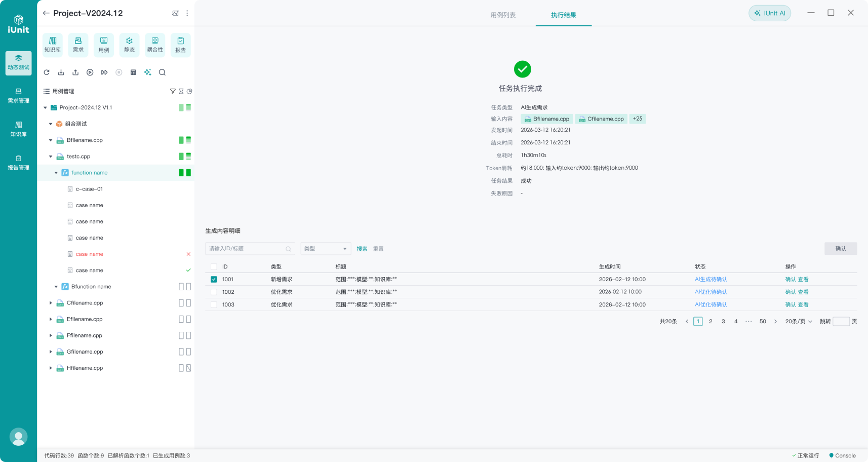Collapse the testc.cpp tree node
The image size is (868, 462).
pos(51,157)
